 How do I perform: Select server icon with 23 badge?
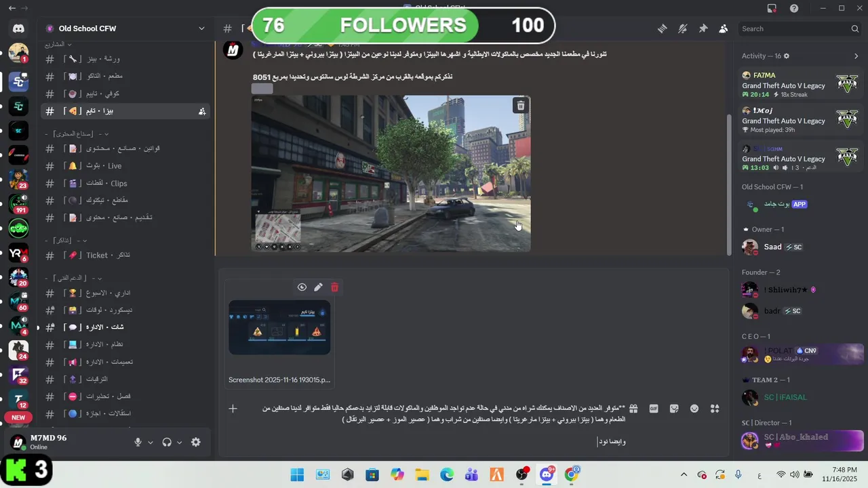tap(18, 179)
